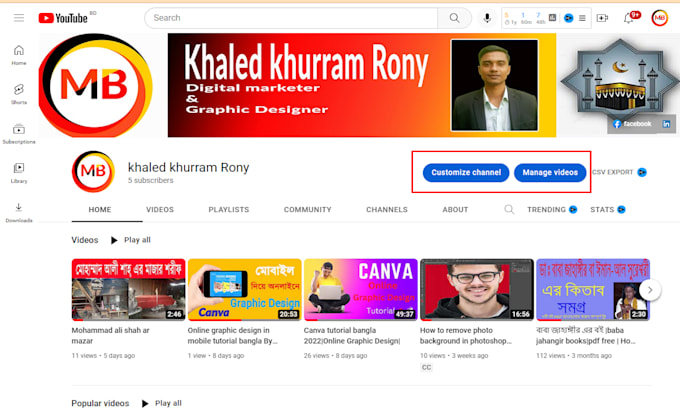Open the photoshop background removal thumbnail

(x=477, y=289)
